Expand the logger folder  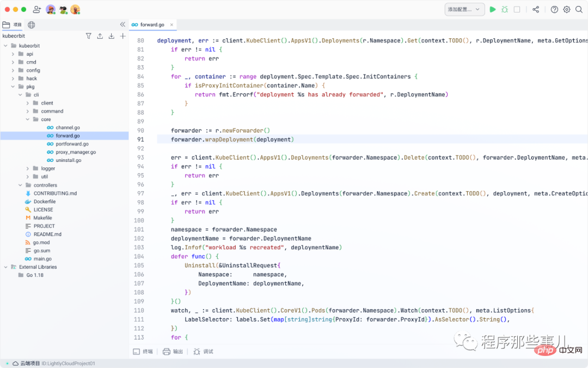coord(27,168)
